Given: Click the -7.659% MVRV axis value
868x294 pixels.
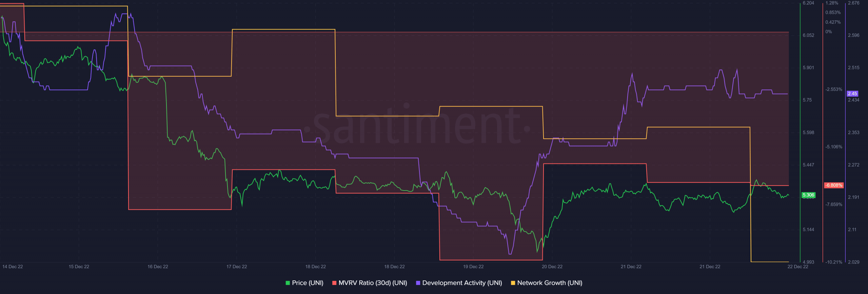Looking at the screenshot, I should [834, 204].
